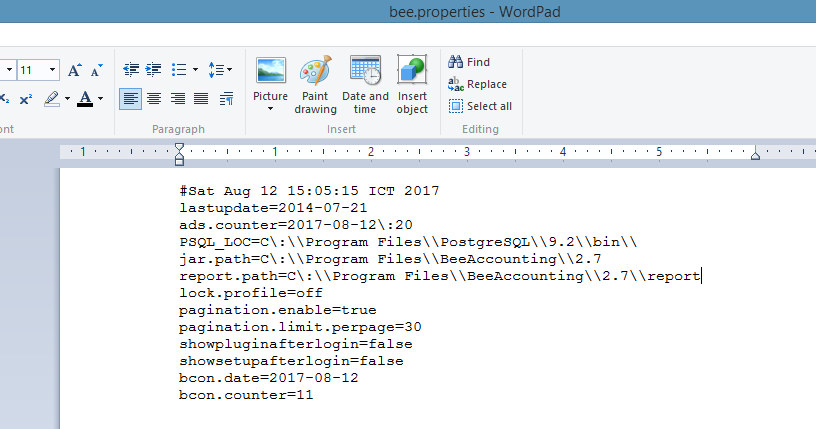The image size is (816, 429).
Task: Open the text color swatch dropdown
Action: pos(100,98)
